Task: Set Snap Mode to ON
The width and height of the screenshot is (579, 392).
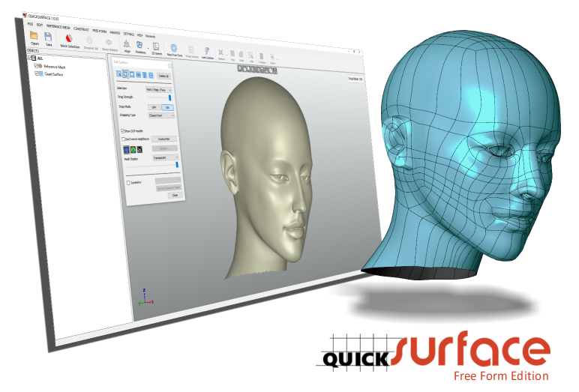Action: click(168, 107)
